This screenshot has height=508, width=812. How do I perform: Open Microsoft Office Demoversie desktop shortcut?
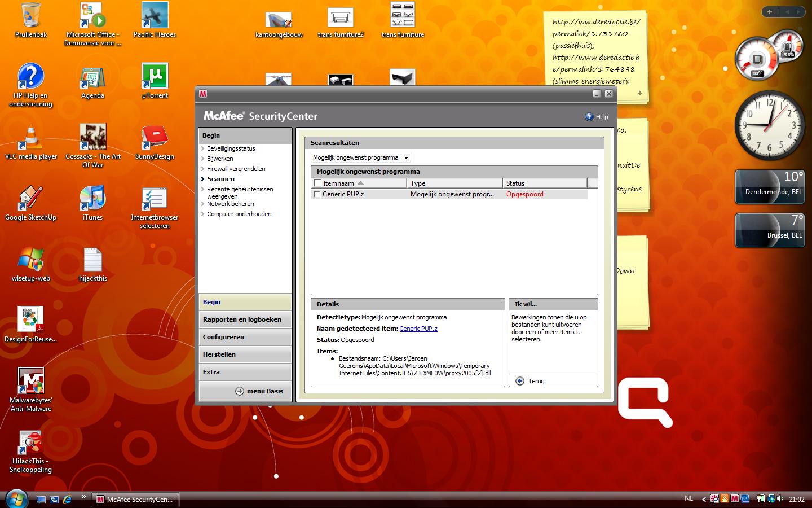coord(92,16)
